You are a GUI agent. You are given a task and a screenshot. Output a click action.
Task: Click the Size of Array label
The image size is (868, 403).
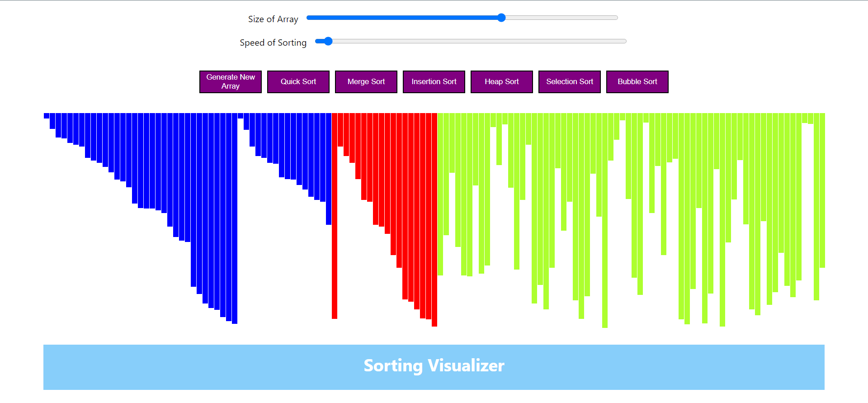click(x=273, y=19)
